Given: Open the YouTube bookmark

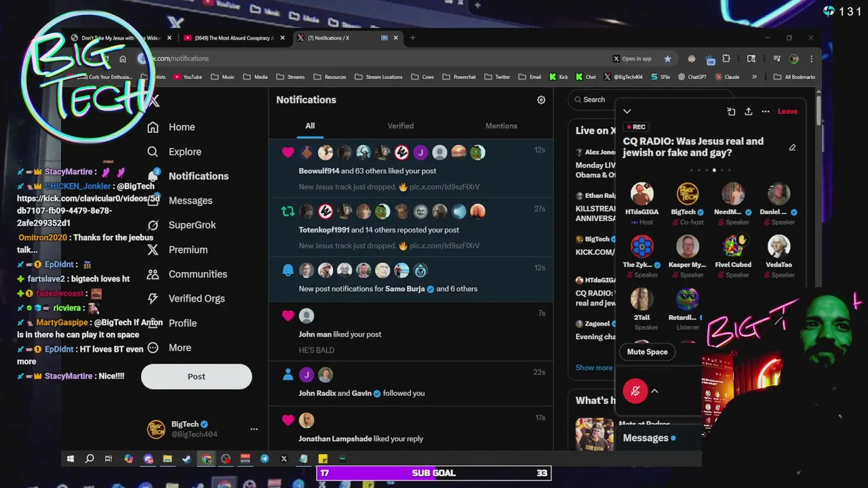Looking at the screenshot, I should (188, 77).
